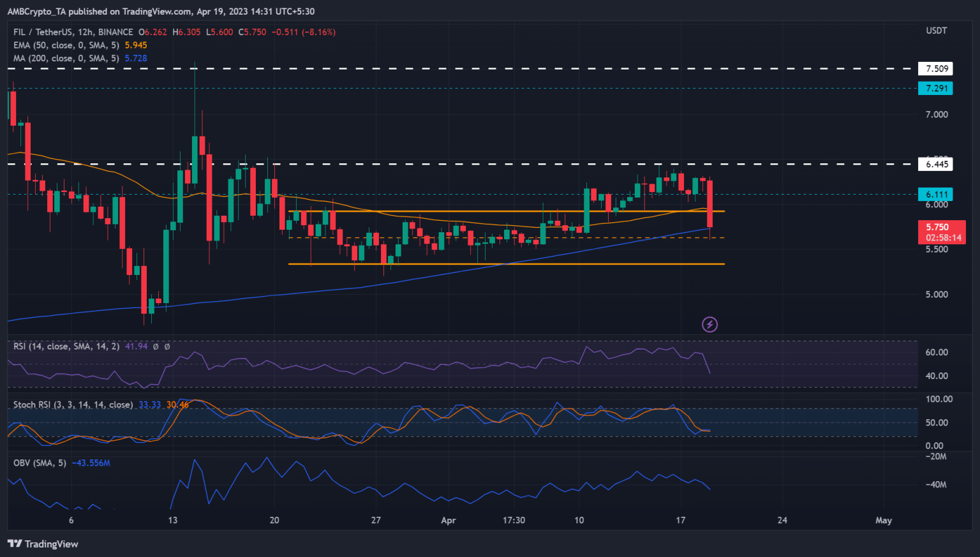This screenshot has height=557, width=980.
Task: Click the purple lightning bolt icon
Action: click(709, 325)
